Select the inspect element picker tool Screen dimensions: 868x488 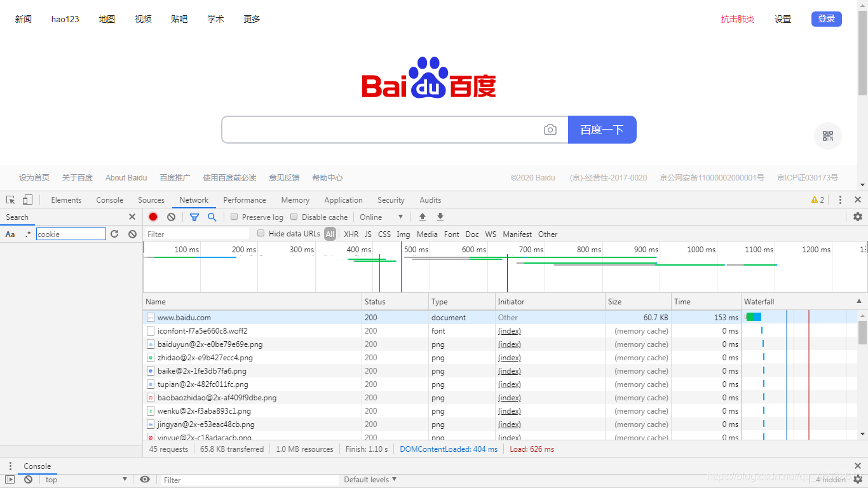click(x=10, y=200)
